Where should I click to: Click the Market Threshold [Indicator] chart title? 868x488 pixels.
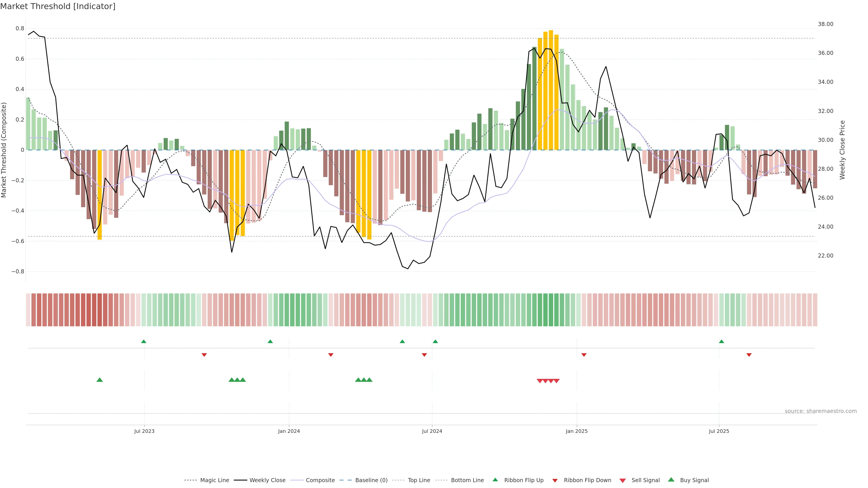pyautogui.click(x=58, y=6)
